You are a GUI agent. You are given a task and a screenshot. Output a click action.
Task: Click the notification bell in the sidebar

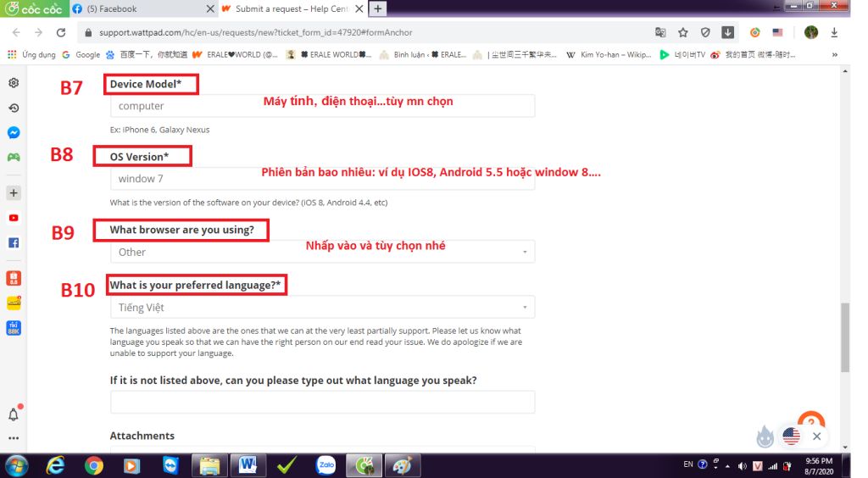14,414
